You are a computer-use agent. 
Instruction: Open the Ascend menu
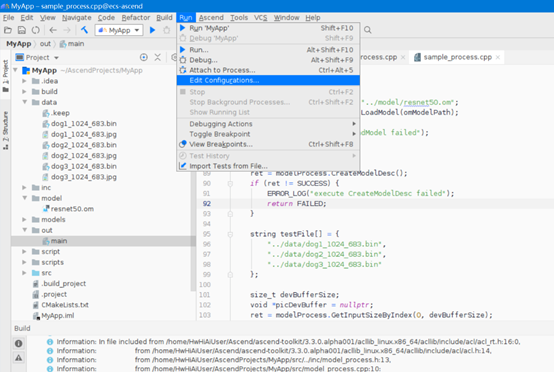coord(211,17)
